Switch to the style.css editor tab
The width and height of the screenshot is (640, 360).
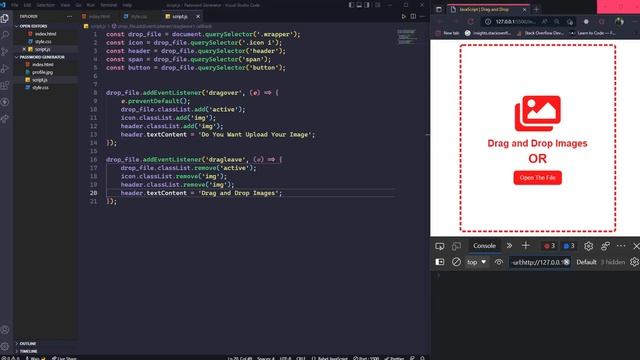[139, 16]
